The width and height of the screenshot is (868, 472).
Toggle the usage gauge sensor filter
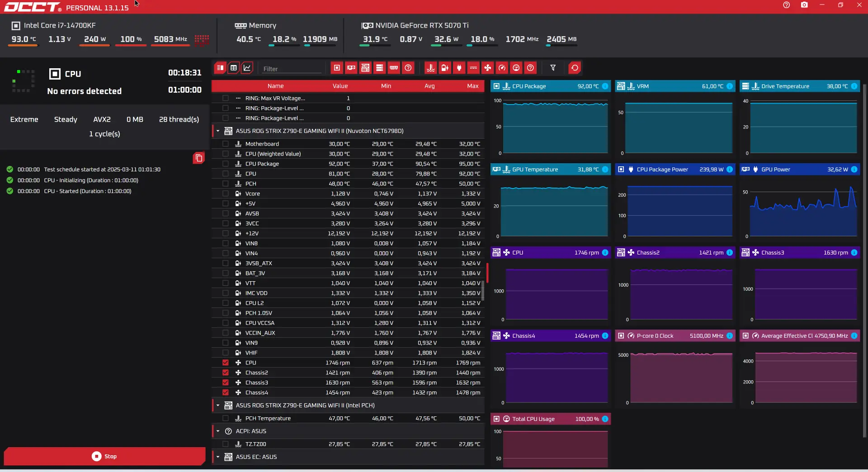(516, 68)
